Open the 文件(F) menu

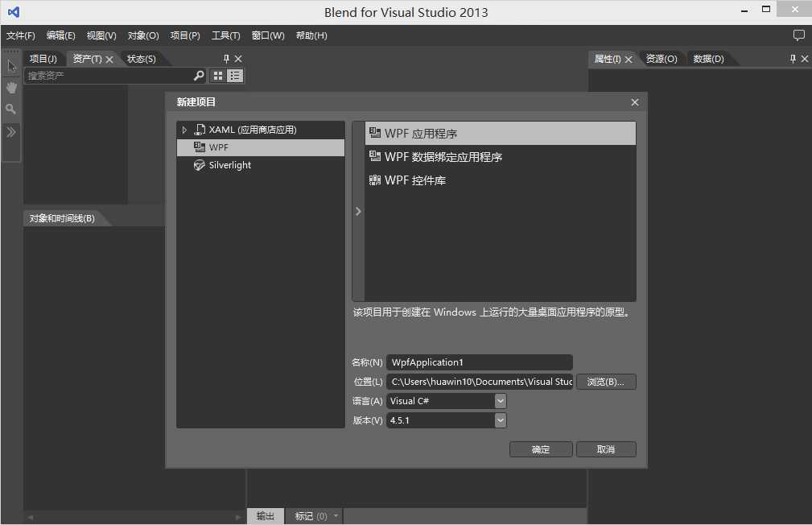[x=21, y=35]
